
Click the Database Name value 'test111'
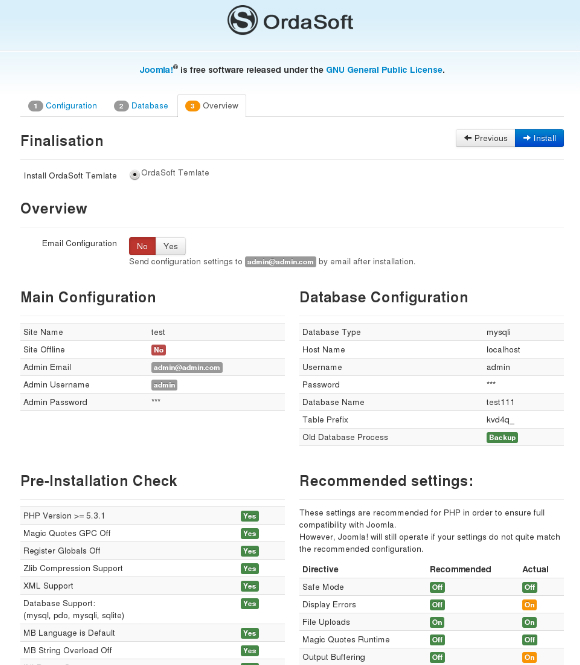pyautogui.click(x=500, y=402)
